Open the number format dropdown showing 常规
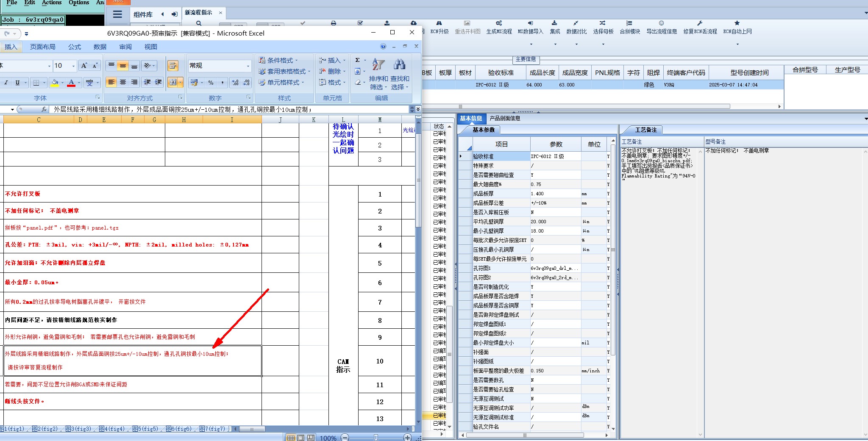868x441 pixels. [248, 66]
